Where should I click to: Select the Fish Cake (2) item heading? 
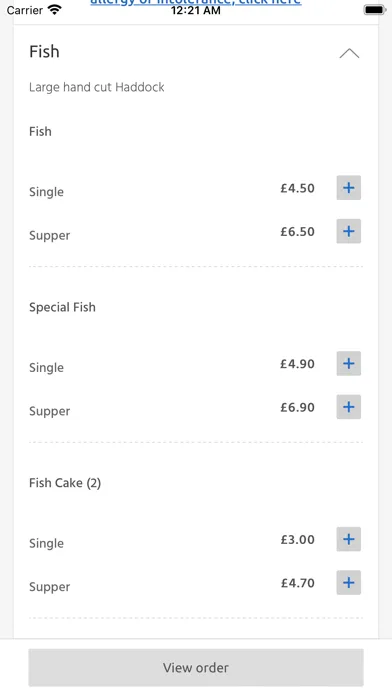(x=65, y=483)
